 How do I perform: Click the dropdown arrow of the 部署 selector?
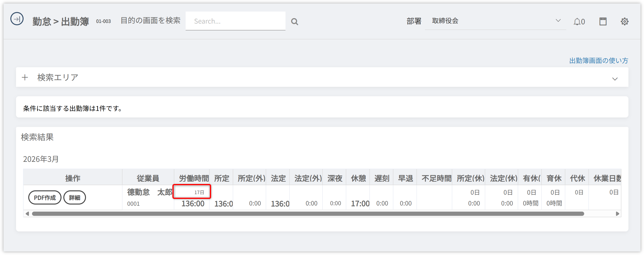point(558,21)
